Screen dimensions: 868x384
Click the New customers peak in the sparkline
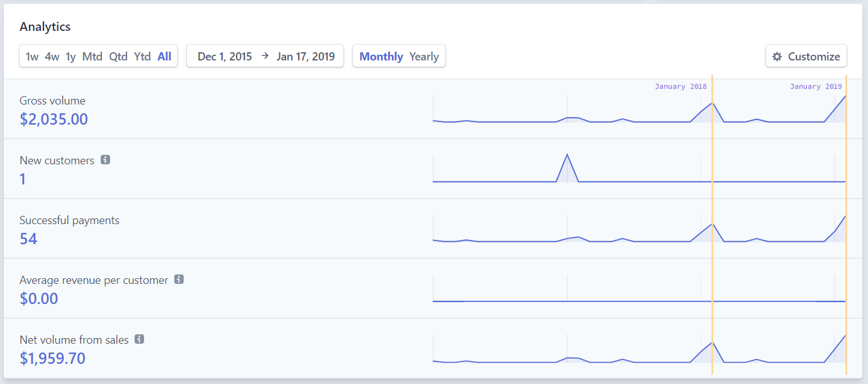[567, 155]
